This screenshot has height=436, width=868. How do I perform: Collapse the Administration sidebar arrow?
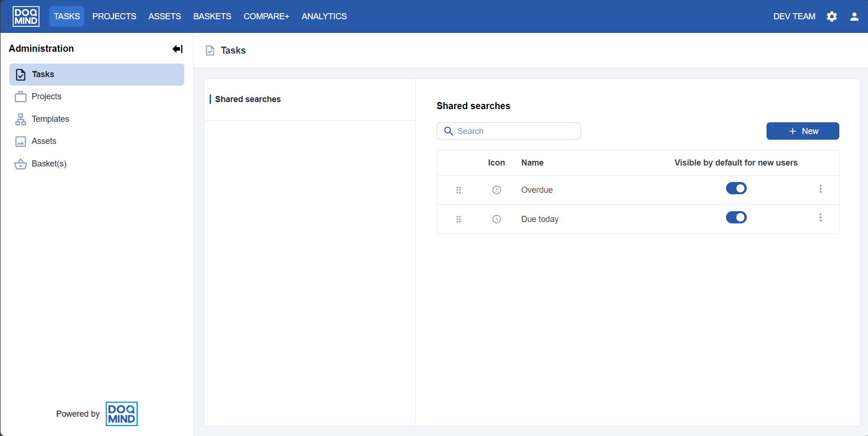[178, 49]
